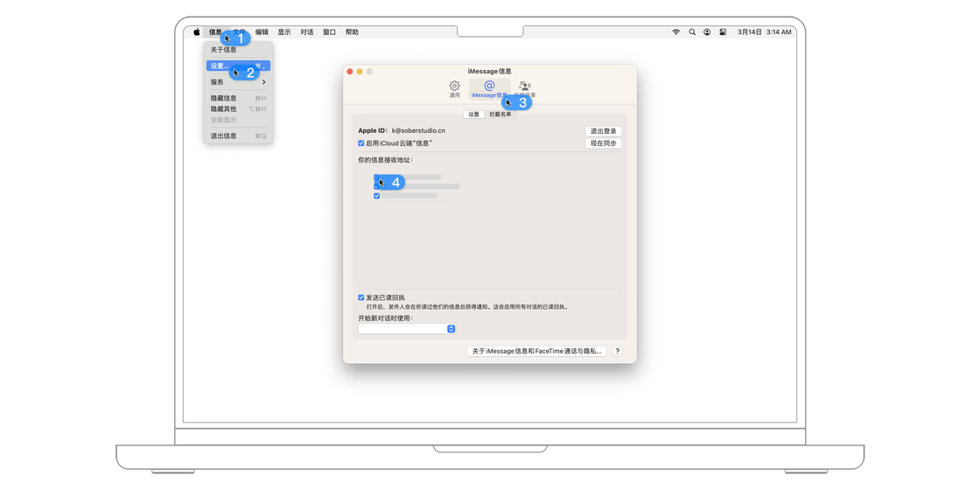Close the iMessage信息 settings window
The height and width of the screenshot is (490, 980).
point(350,72)
